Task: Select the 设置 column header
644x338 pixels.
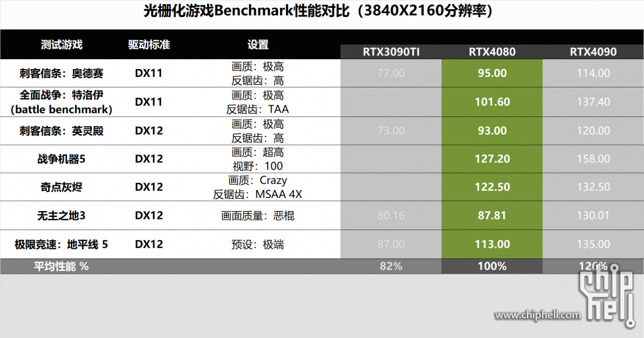Action: point(258,45)
